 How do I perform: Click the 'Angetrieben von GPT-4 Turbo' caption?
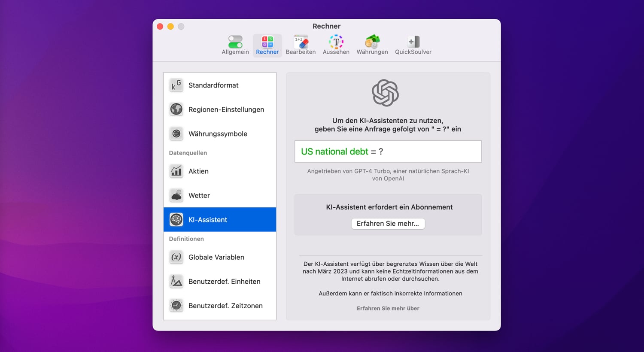pos(388,175)
